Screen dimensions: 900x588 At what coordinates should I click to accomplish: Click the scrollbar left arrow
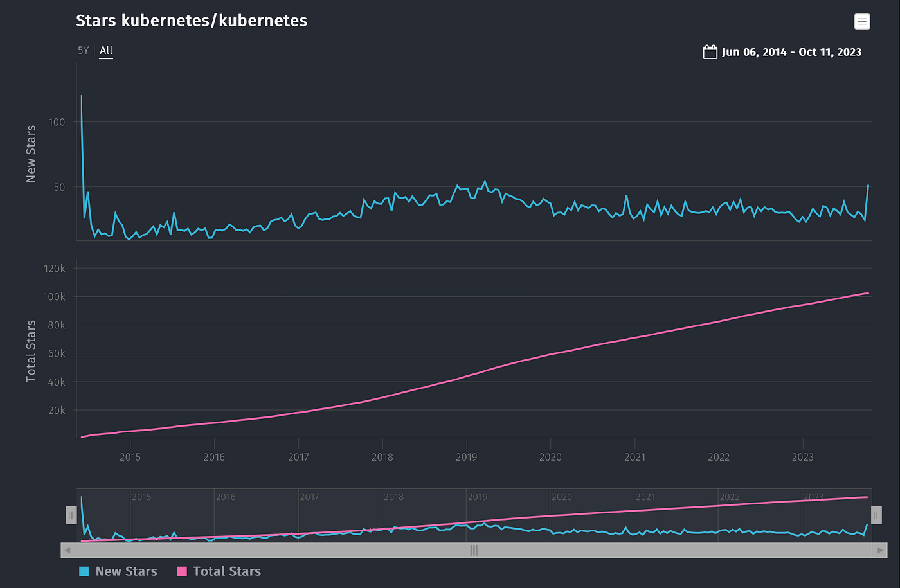(x=67, y=550)
